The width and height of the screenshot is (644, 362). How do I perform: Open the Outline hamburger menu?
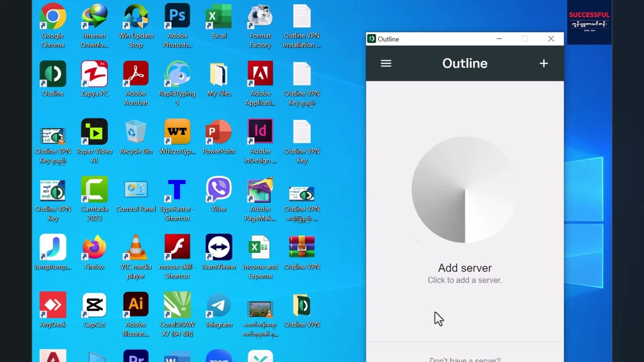pos(386,63)
